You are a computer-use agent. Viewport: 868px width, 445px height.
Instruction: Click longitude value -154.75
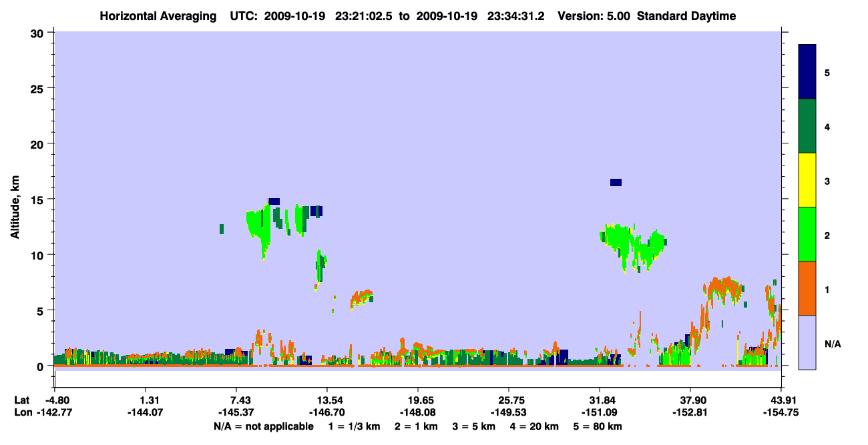point(781,412)
